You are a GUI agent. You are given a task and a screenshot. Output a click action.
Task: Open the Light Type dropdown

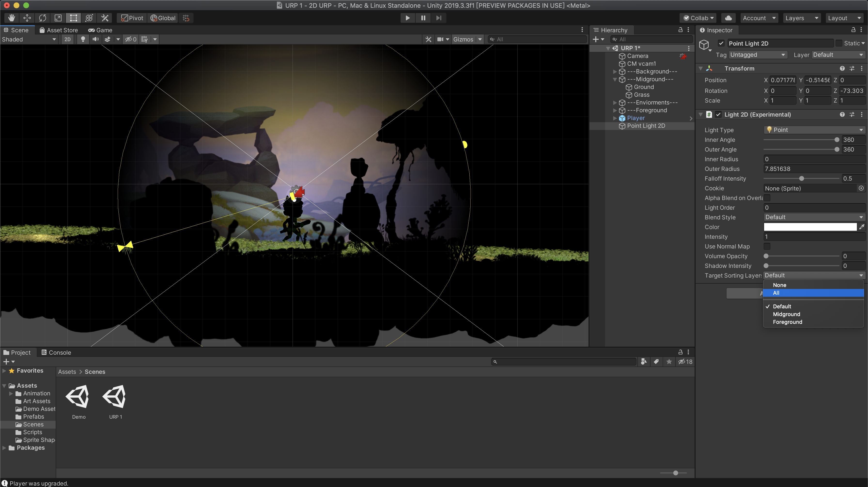(x=814, y=130)
